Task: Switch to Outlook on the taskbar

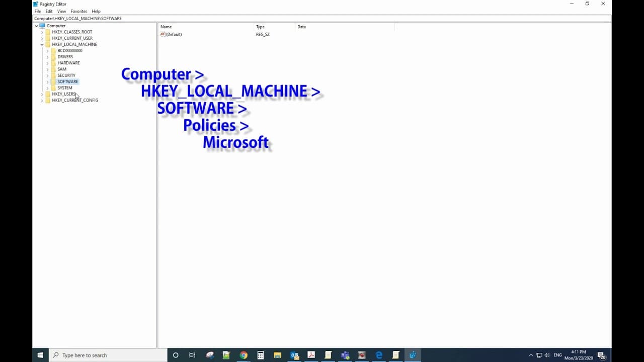Action: point(294,355)
